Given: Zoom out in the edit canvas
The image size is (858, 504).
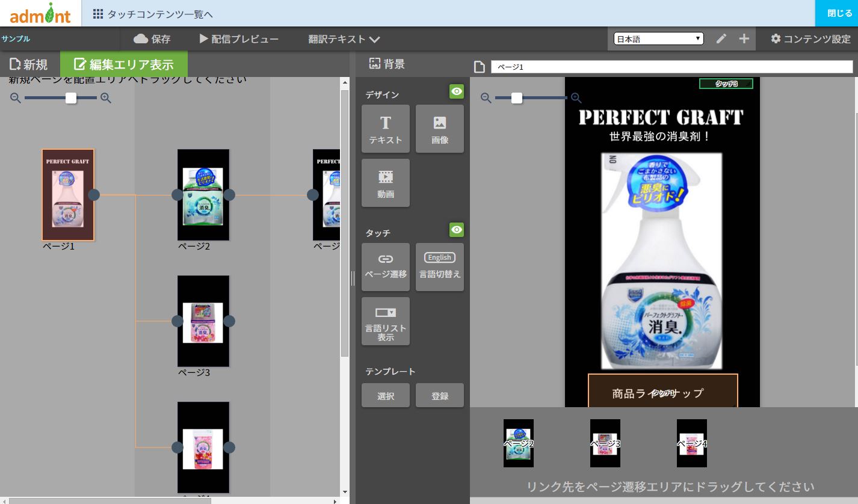Looking at the screenshot, I should click(486, 98).
